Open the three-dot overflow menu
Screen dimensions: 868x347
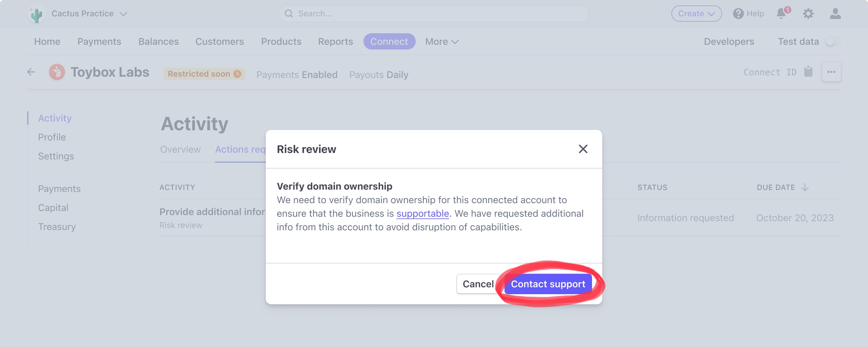[x=831, y=72]
